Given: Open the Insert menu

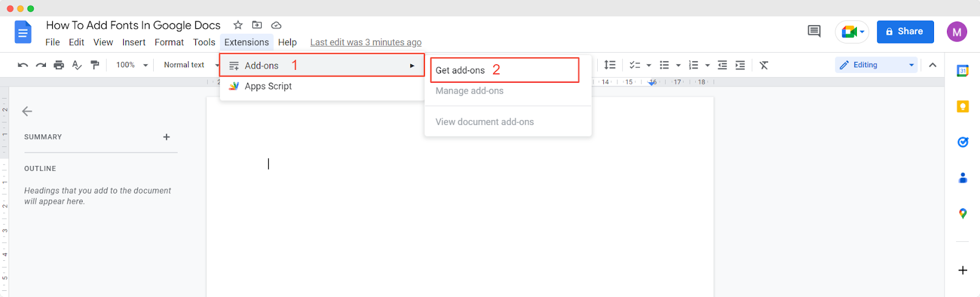Looking at the screenshot, I should pos(134,42).
